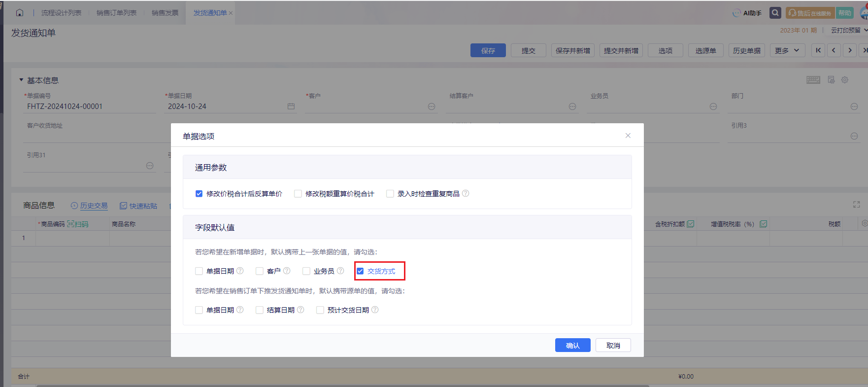Open 业务员 lookup icon
The image size is (868, 387).
(713, 106)
